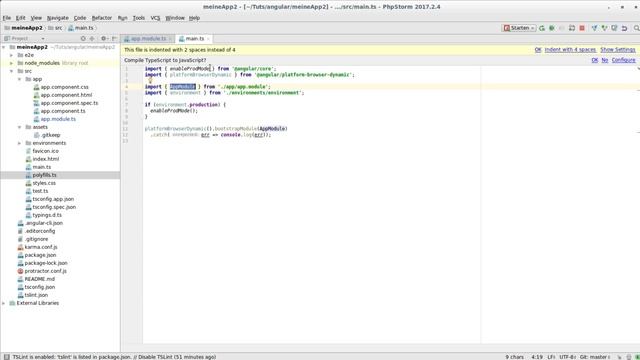Select polyfills.ts in the tree
Image resolution: width=640 pixels, height=360 pixels.
(x=44, y=175)
